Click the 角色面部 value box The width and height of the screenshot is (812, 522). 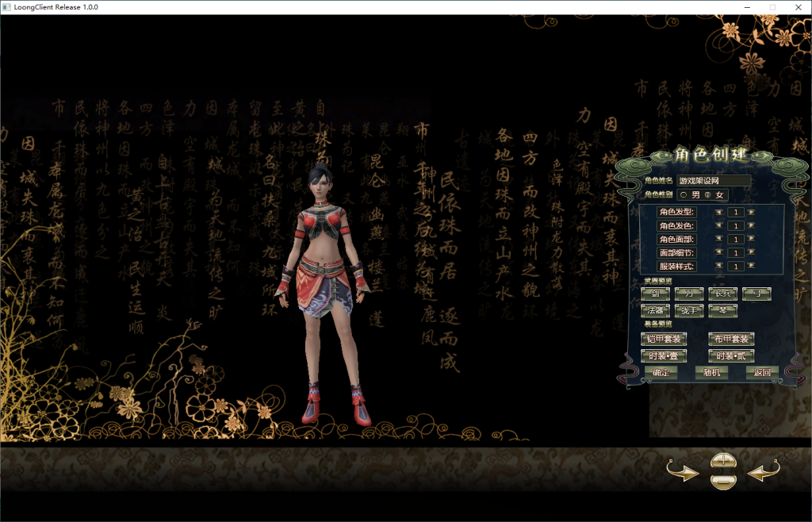point(735,239)
